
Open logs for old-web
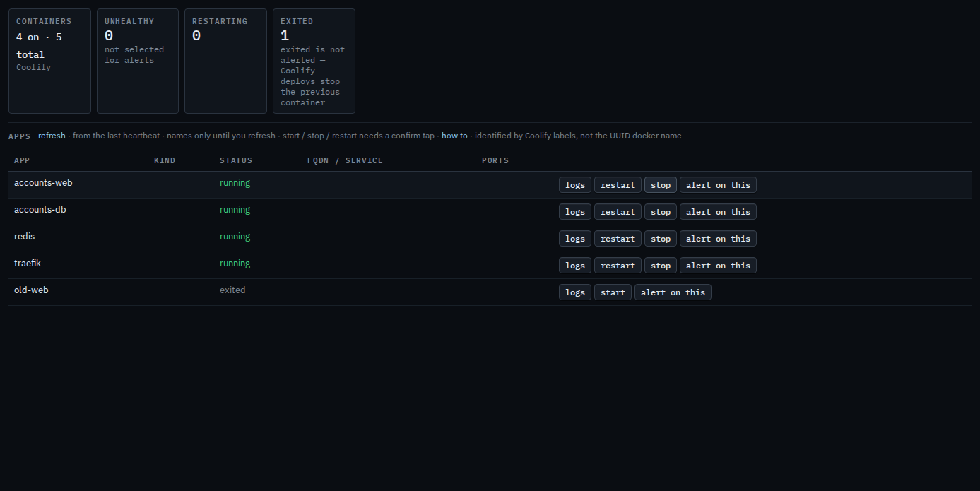pos(575,292)
